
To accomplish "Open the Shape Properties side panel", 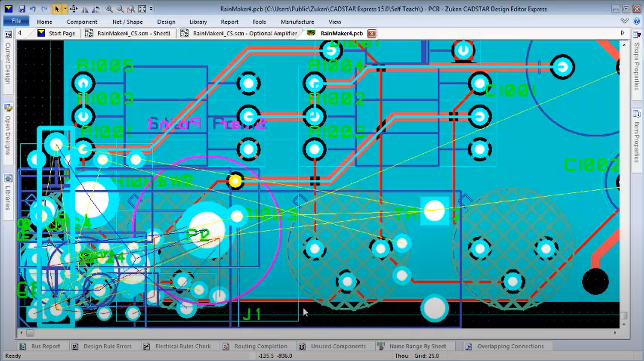I will point(637,66).
